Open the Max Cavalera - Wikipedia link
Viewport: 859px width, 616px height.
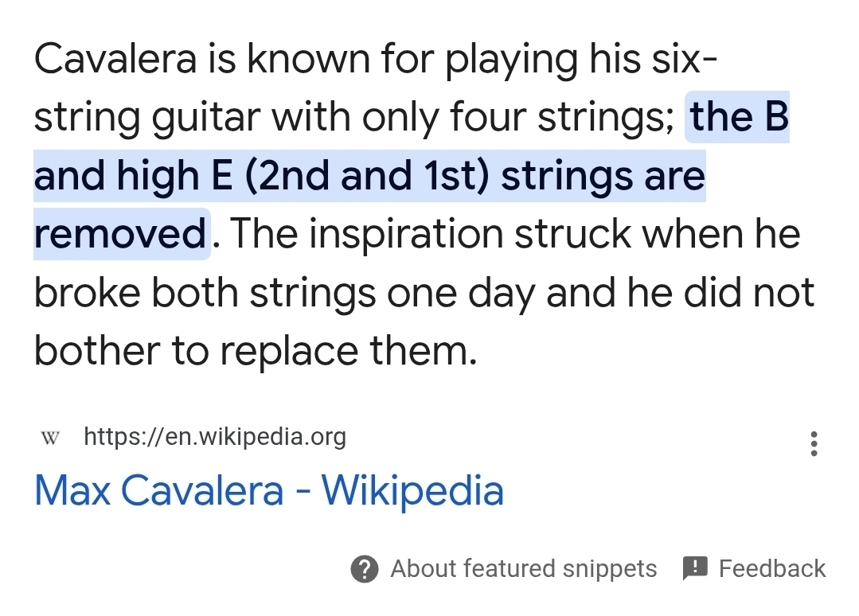click(x=268, y=490)
